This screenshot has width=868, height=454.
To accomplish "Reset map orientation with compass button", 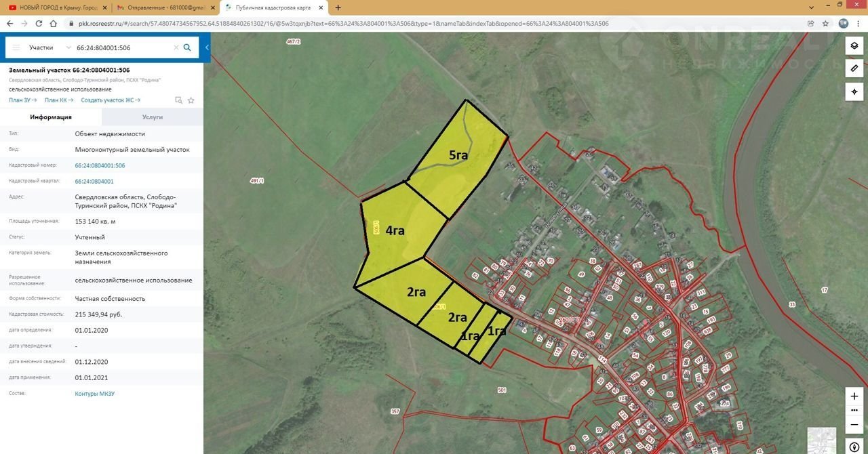I will coord(854,447).
